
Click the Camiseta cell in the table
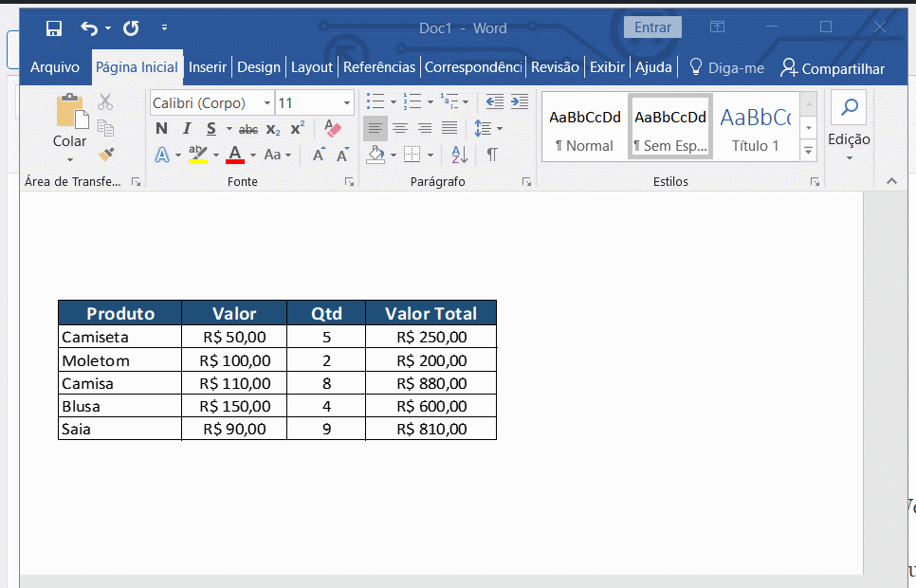pyautogui.click(x=95, y=337)
